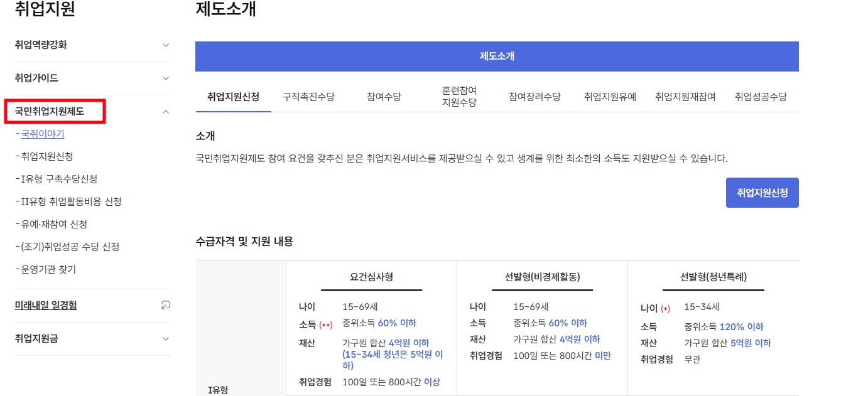Image resolution: width=868 pixels, height=396 pixels.
Task: Click 100일 또는 800시간 미만 text
Action: coord(562,356)
